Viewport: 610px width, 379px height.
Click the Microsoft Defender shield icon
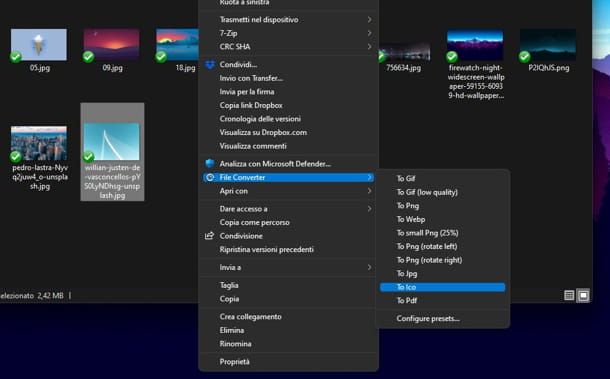pos(210,164)
